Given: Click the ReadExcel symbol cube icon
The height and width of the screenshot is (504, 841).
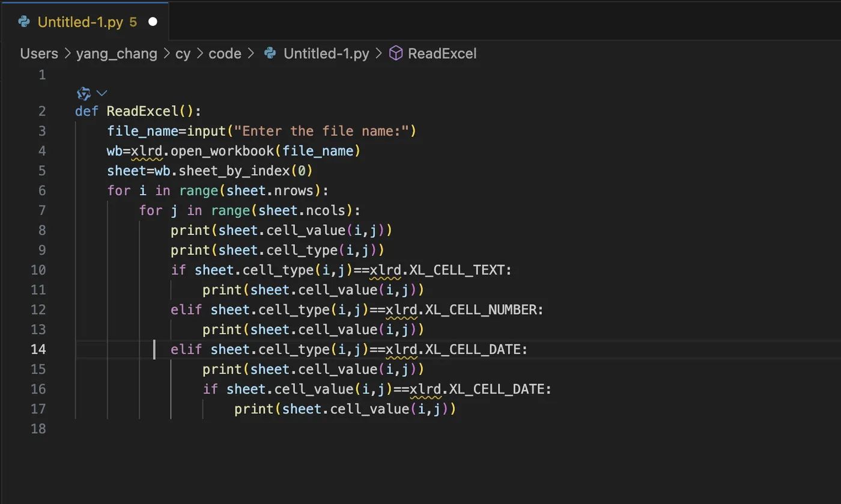Looking at the screenshot, I should [395, 53].
